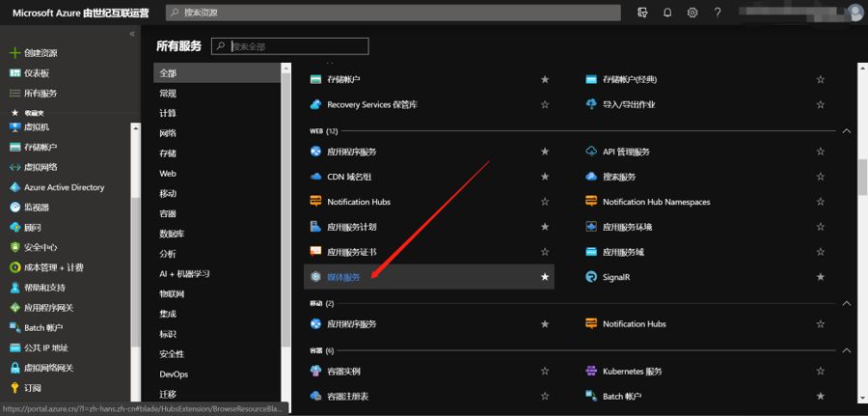Open 容器注册表 link
The height and width of the screenshot is (416, 868).
click(x=347, y=397)
